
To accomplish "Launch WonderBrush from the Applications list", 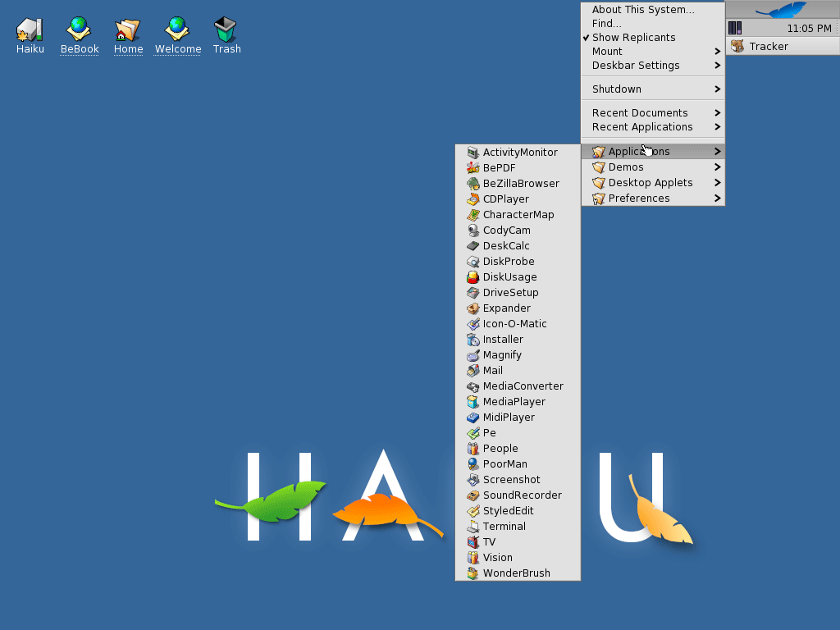I will (516, 573).
